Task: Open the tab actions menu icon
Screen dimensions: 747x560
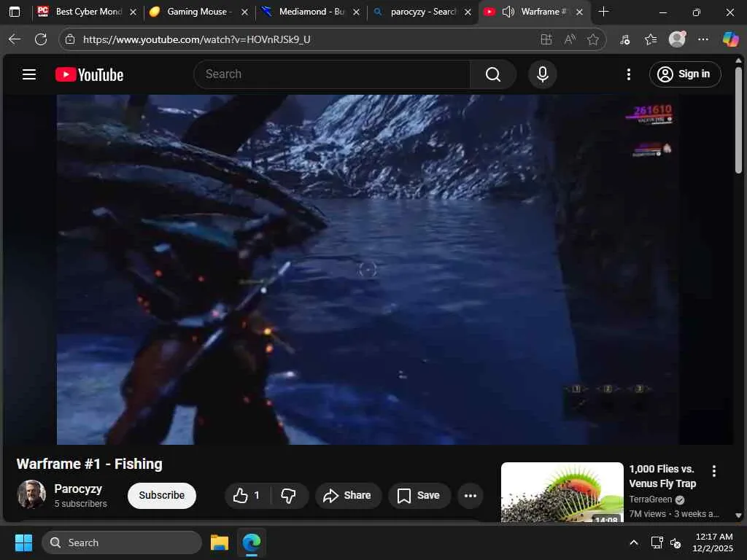Action: [x=15, y=12]
